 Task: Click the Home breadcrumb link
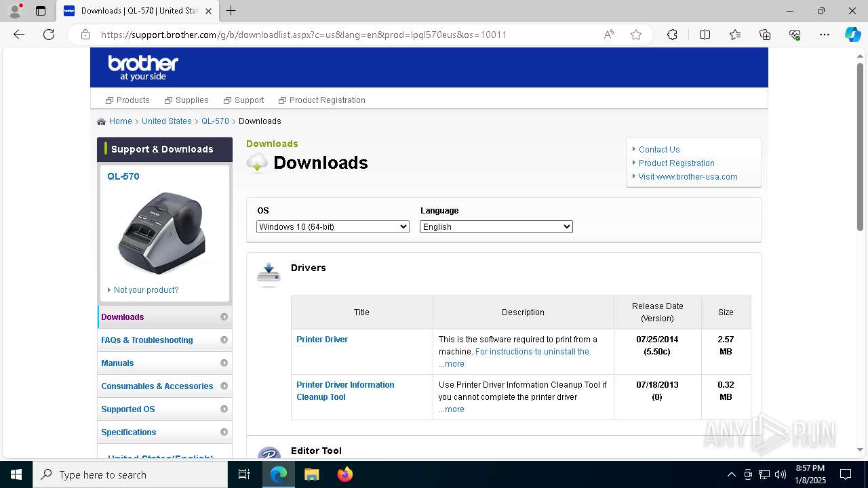coord(121,121)
